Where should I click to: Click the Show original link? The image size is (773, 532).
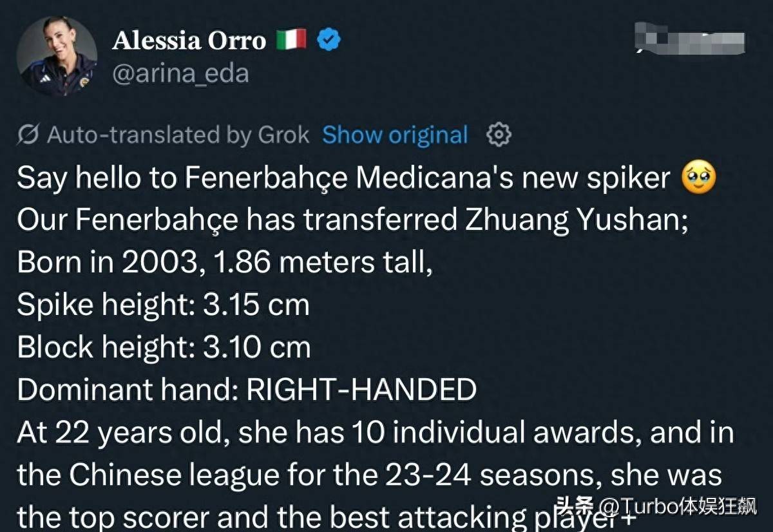coord(395,135)
